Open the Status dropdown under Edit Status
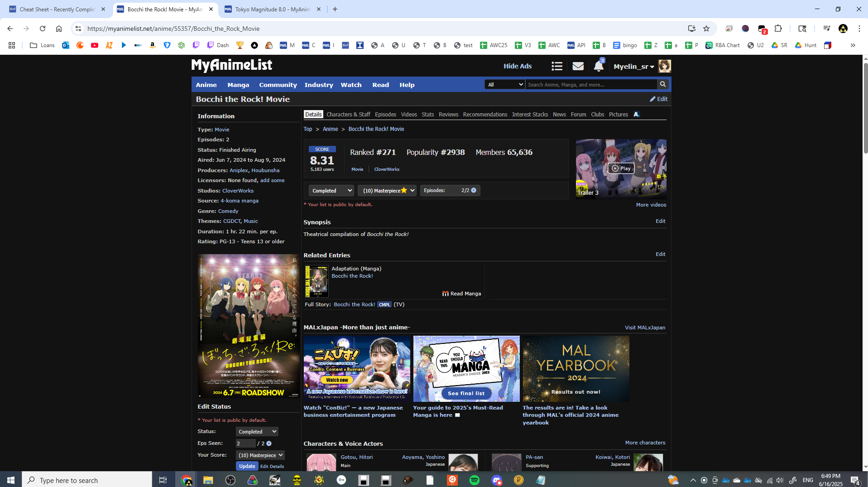 [x=257, y=432]
